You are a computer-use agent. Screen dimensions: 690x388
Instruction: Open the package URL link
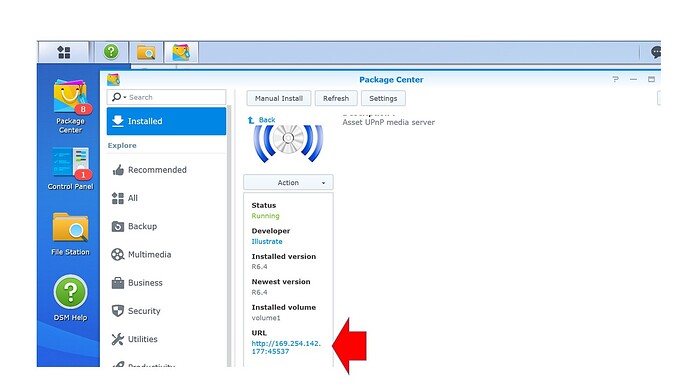point(286,347)
